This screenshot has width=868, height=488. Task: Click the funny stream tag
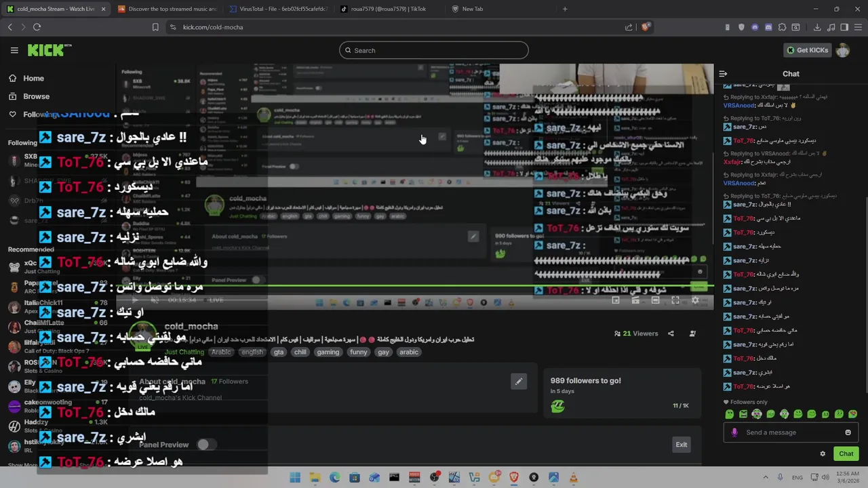[359, 352]
